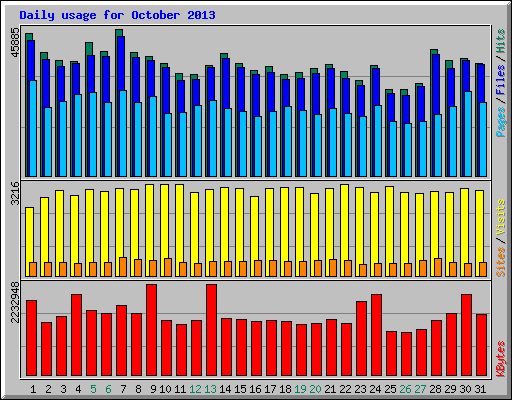
Task: Select day label 2 on the x-axis
Action: point(48,389)
